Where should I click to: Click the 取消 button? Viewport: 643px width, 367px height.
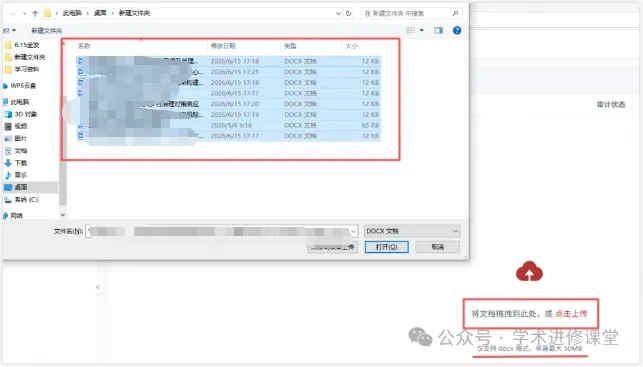438,247
